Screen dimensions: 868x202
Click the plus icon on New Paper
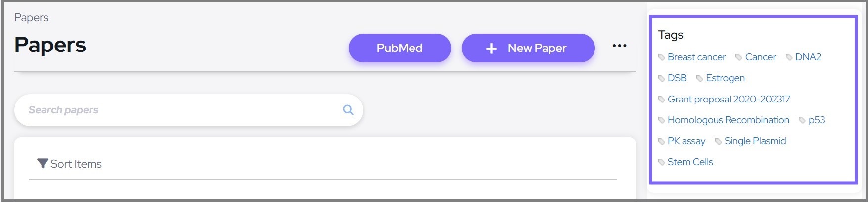491,49
